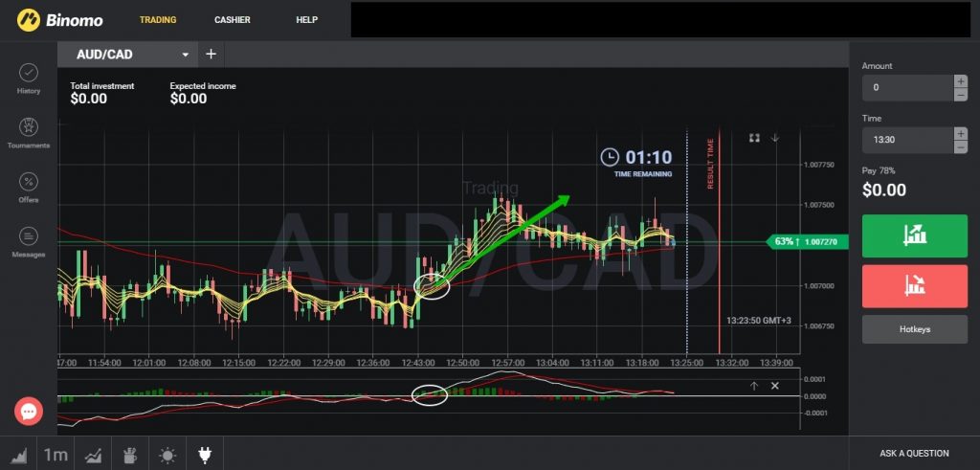Screen dimensions: 980x470
Task: Place a down trade with red button
Action: pos(914,286)
